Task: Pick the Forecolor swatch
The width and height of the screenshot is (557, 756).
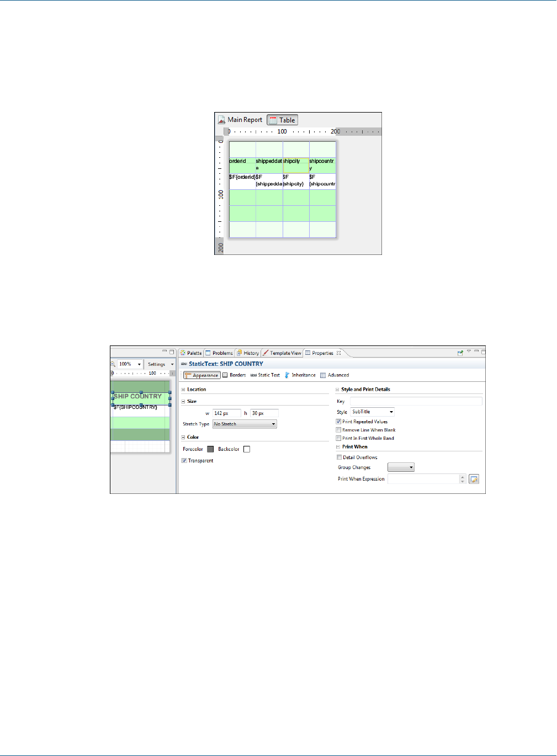Action: [210, 449]
